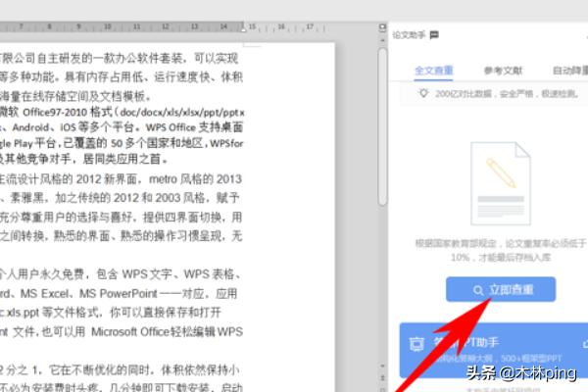Select the 自动降重 tab
The height and width of the screenshot is (392, 588).
(x=567, y=71)
